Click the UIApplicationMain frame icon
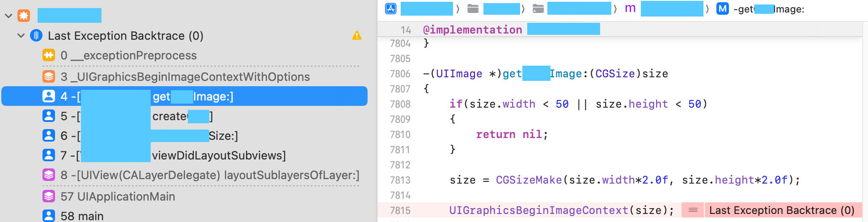This screenshot has width=868, height=222. coord(49,197)
